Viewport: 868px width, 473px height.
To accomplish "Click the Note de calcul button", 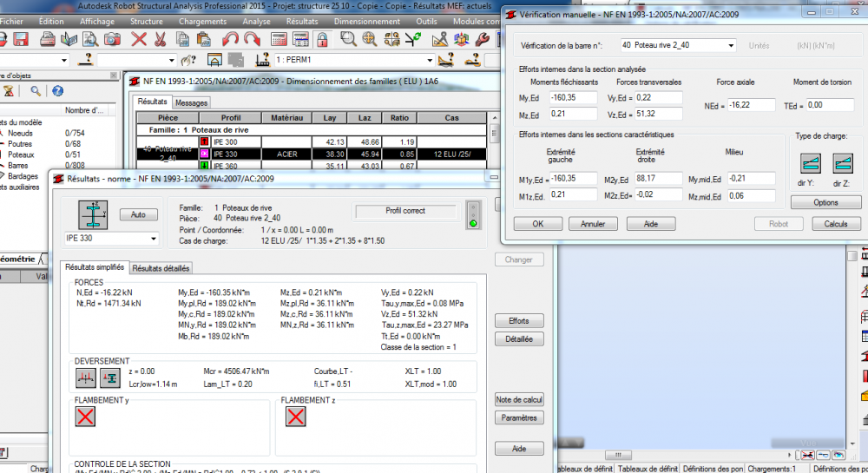I will tap(519, 399).
